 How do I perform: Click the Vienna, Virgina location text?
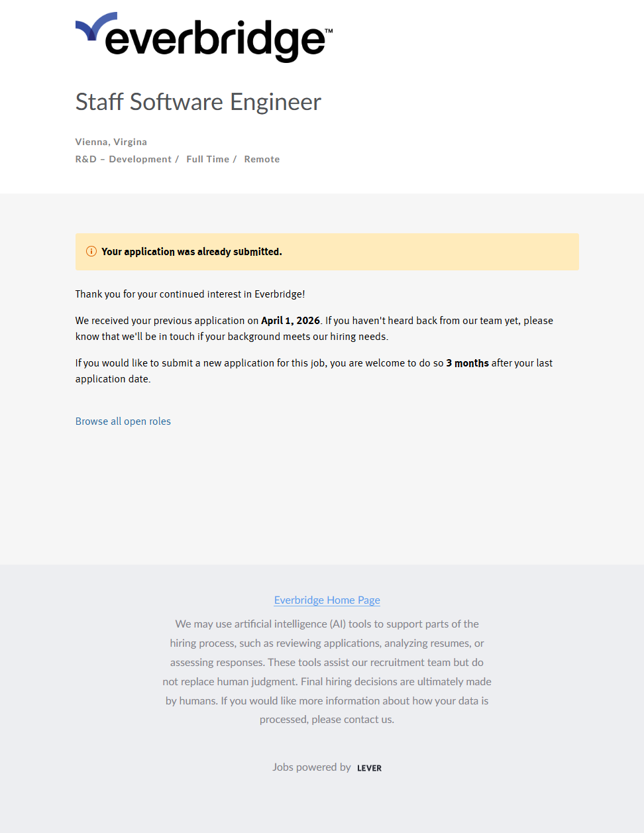click(111, 142)
